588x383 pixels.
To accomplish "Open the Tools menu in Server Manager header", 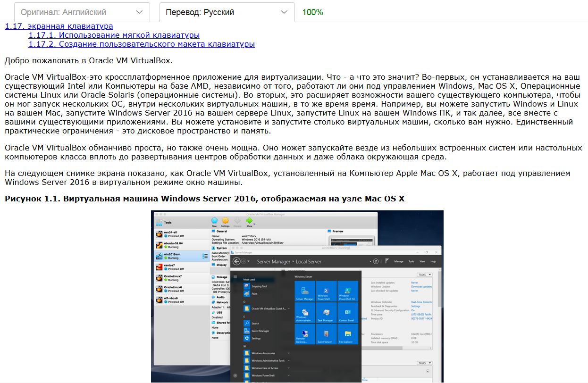I will [x=412, y=261].
